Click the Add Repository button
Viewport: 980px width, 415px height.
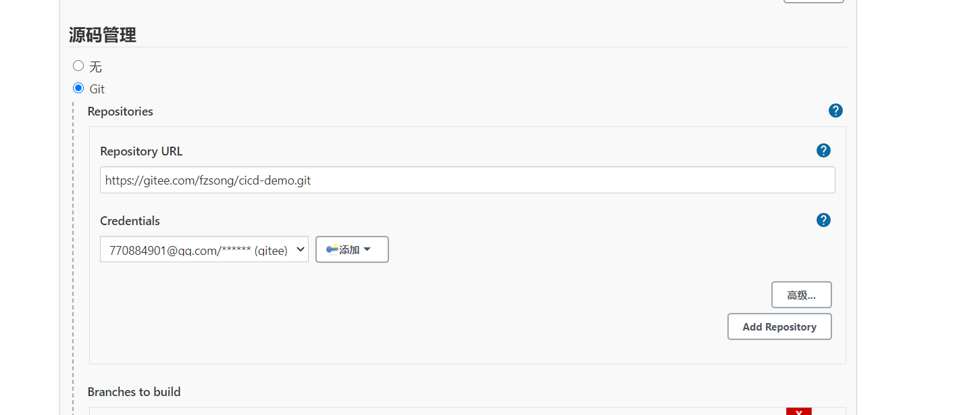[779, 327]
